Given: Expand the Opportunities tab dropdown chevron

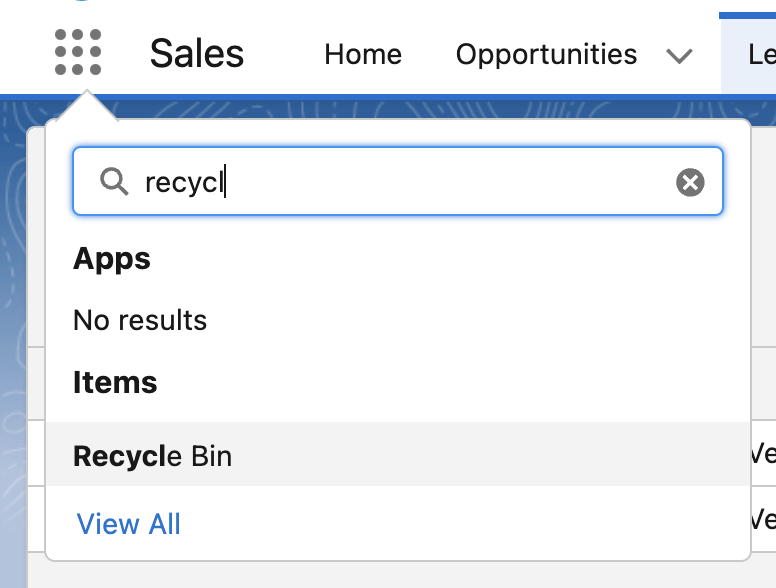Looking at the screenshot, I should [x=679, y=55].
